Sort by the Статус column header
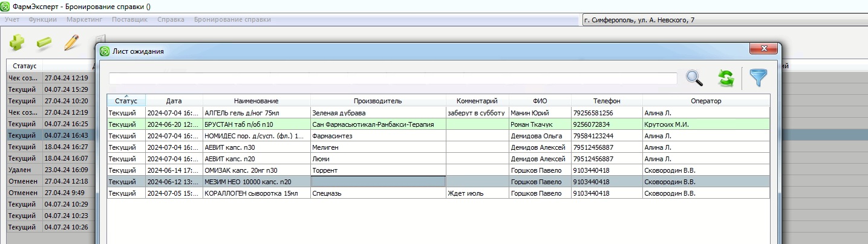 126,101
